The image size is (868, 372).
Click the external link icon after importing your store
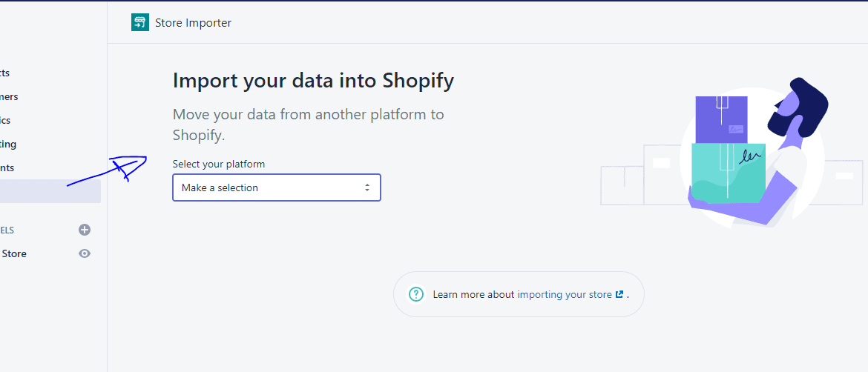pyautogui.click(x=619, y=295)
